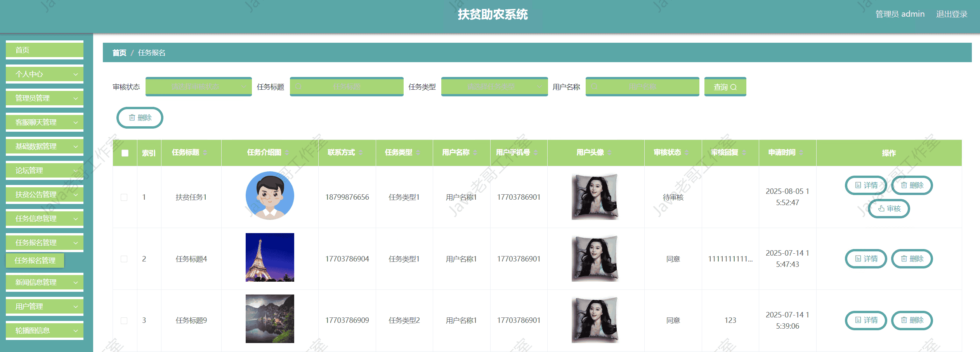Expand the 轮播图信息 sidebar menu
The width and height of the screenshot is (980, 352).
45,330
